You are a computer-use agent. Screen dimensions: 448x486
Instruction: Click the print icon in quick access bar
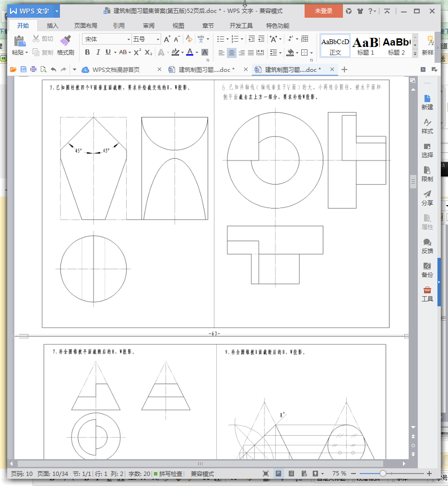[33, 69]
